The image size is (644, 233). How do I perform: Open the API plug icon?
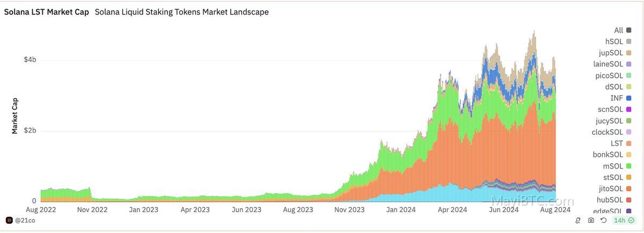click(578, 221)
